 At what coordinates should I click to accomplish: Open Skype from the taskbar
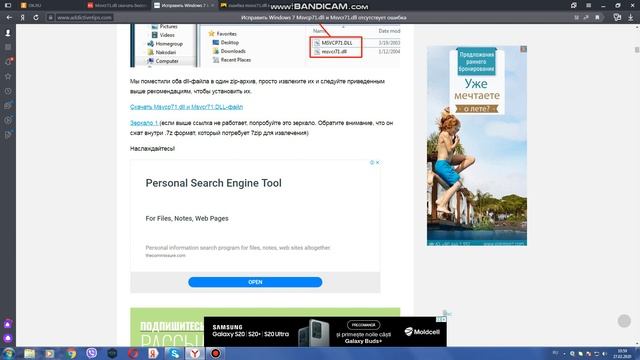pyautogui.click(x=174, y=353)
